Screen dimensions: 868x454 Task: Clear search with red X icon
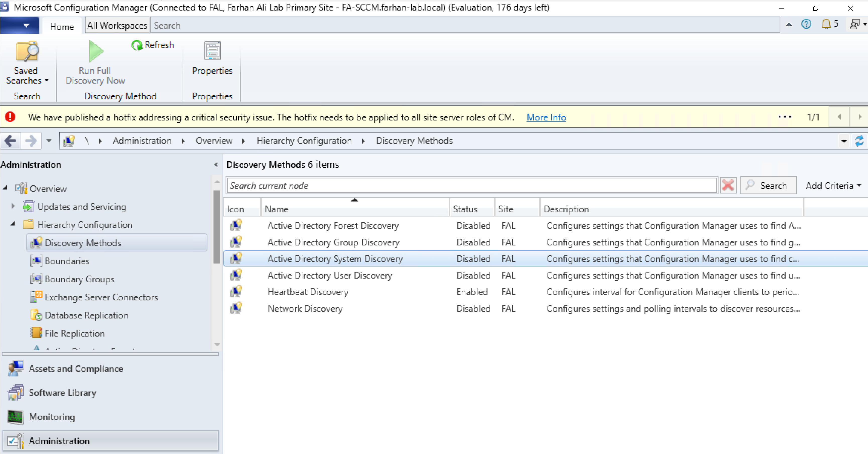tap(728, 185)
